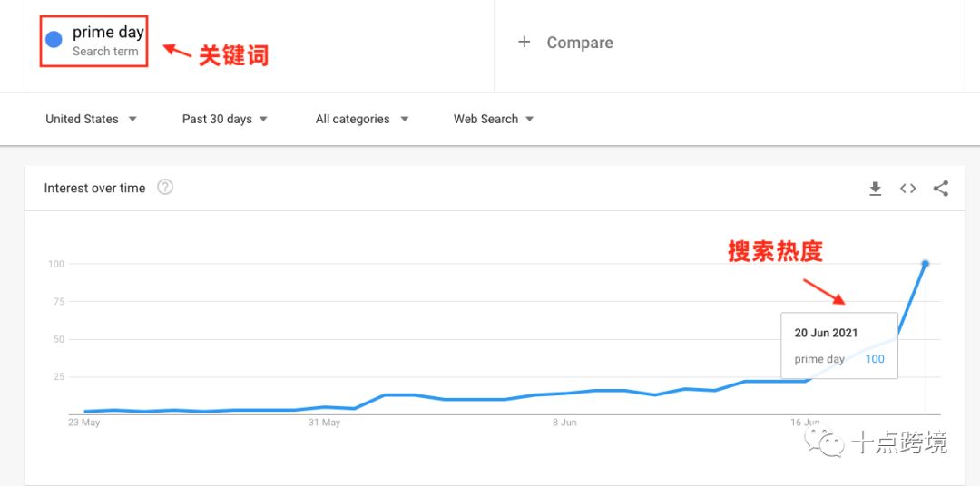
Task: Click the WeChat watermark logo
Action: click(x=825, y=441)
